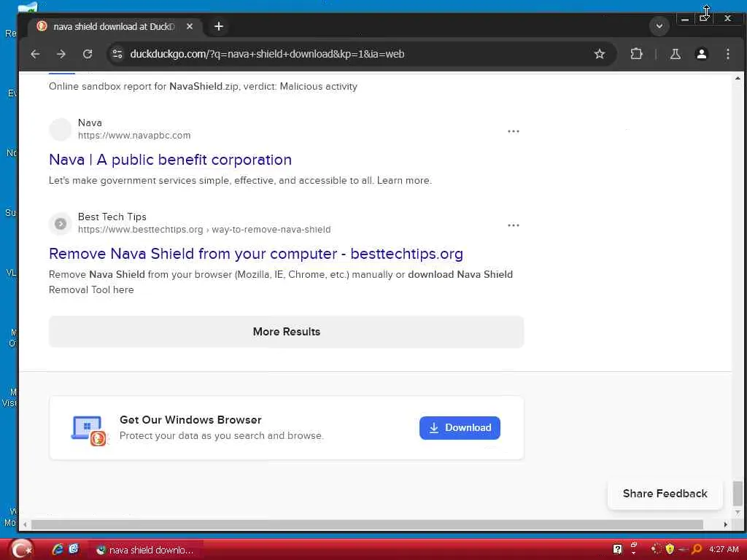Reload the DuckDuckGo results page

[88, 54]
